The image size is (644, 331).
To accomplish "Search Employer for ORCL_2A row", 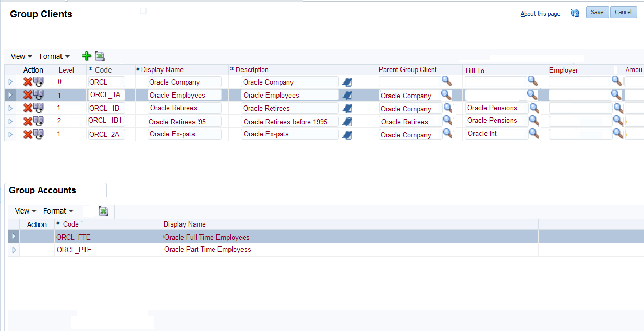I will point(617,133).
